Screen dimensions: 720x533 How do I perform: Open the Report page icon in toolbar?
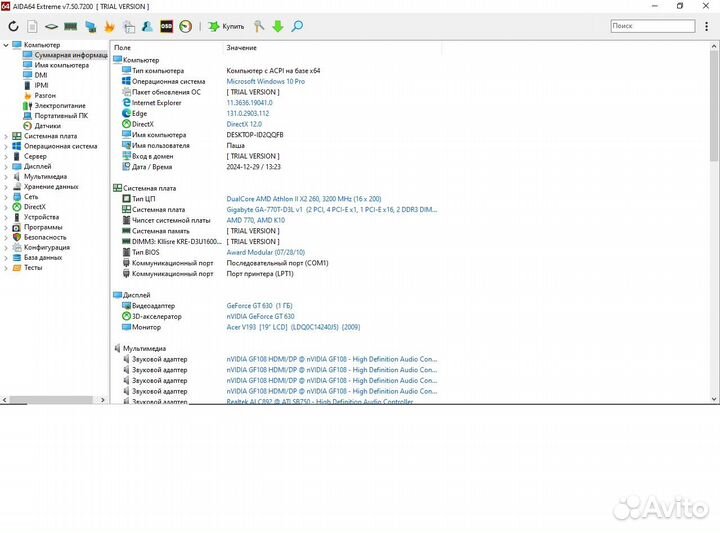click(32, 26)
